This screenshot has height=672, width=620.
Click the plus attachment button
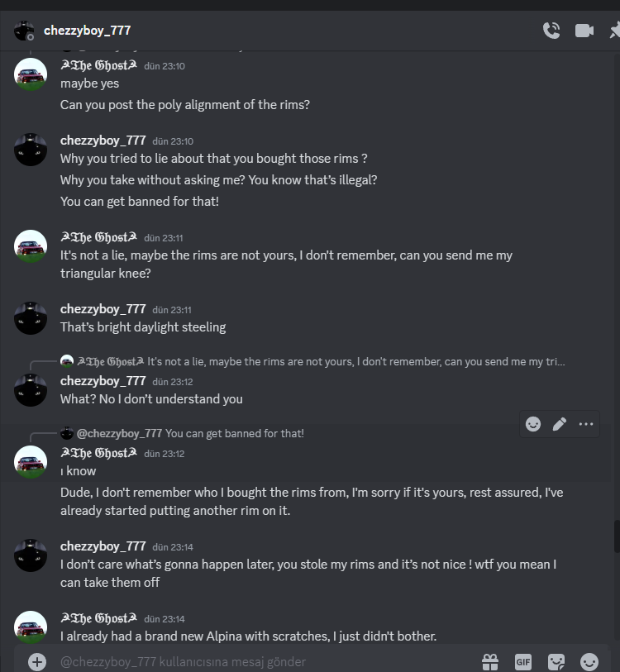(x=36, y=661)
